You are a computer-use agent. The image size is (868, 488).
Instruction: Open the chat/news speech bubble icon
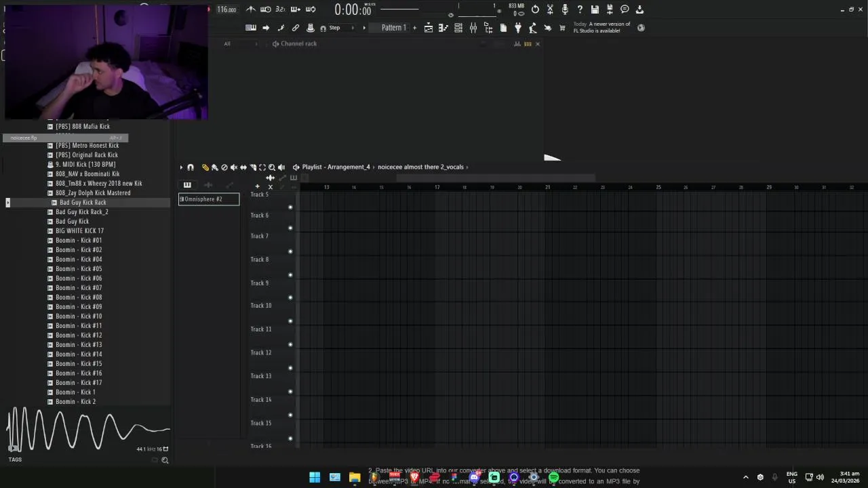point(625,9)
